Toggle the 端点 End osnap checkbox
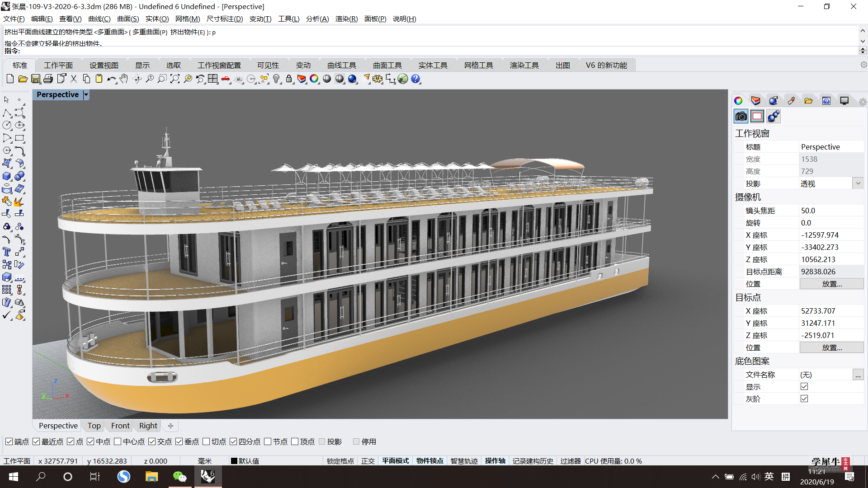Image resolution: width=868 pixels, height=488 pixels. [9, 441]
